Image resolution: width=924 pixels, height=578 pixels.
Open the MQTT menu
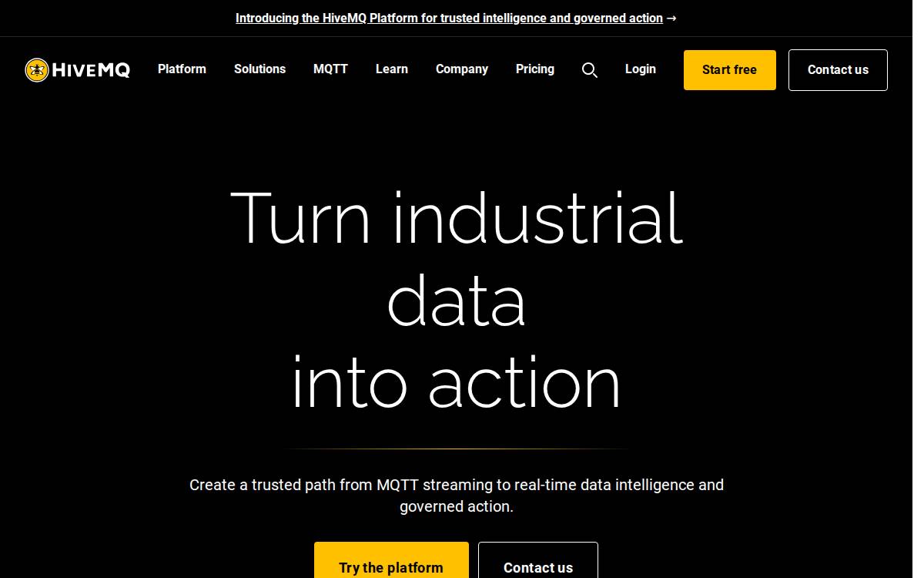(x=330, y=69)
